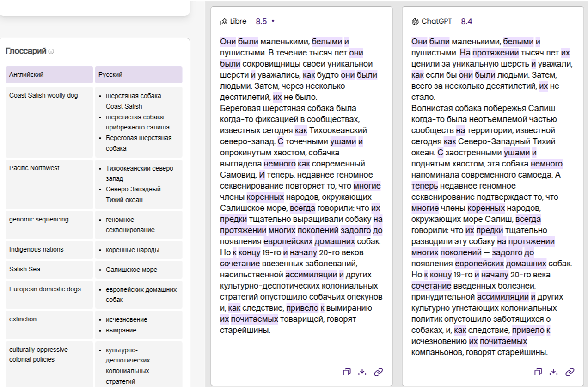Copy the ChatGPT translation text
The width and height of the screenshot is (588, 387).
tap(538, 372)
